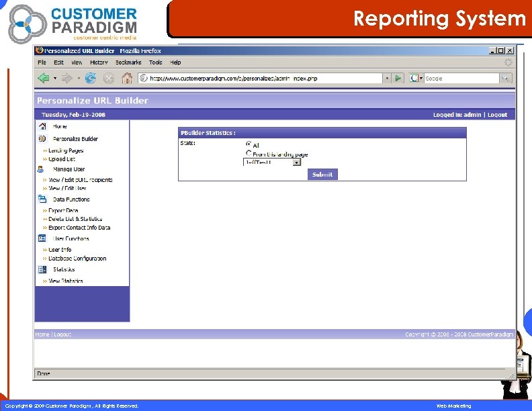Select the From this landing page radio button
The width and height of the screenshot is (532, 411).
(x=249, y=153)
